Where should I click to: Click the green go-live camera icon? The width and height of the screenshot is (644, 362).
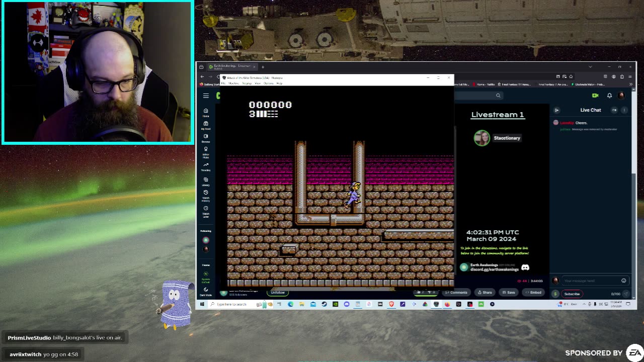point(595,96)
